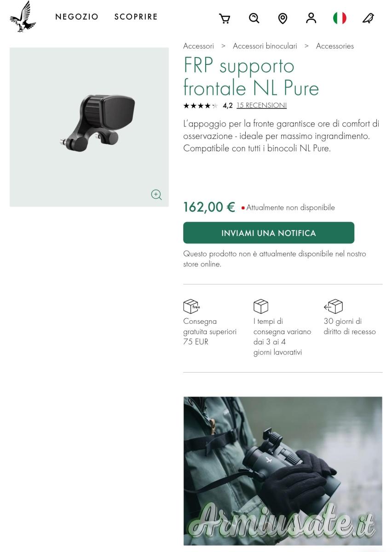The image size is (392, 552).
Task: Open the 15 RECENSIONI reviews link
Action: (x=261, y=105)
